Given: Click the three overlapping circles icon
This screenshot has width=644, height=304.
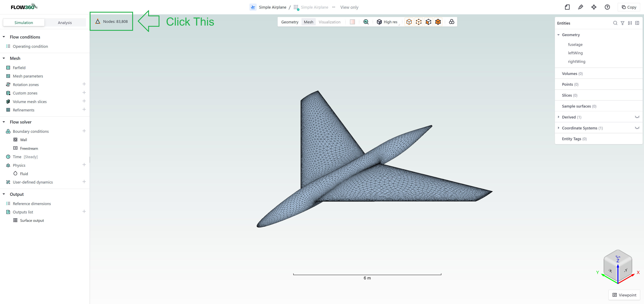Looking at the screenshot, I should pyautogui.click(x=451, y=22).
